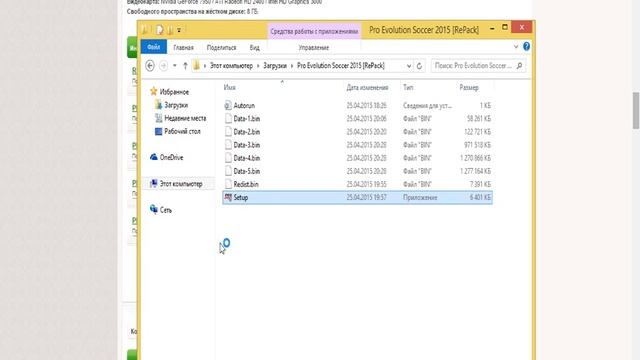Click the browser page vertical scrollbar thumb

click(636, 111)
